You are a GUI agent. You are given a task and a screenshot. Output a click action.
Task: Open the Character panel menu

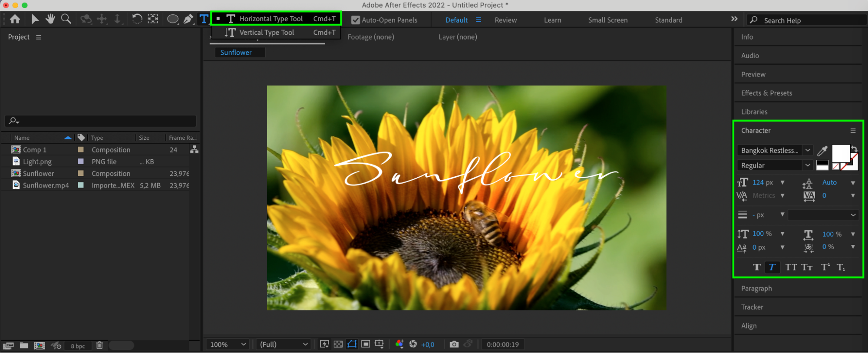coord(853,131)
